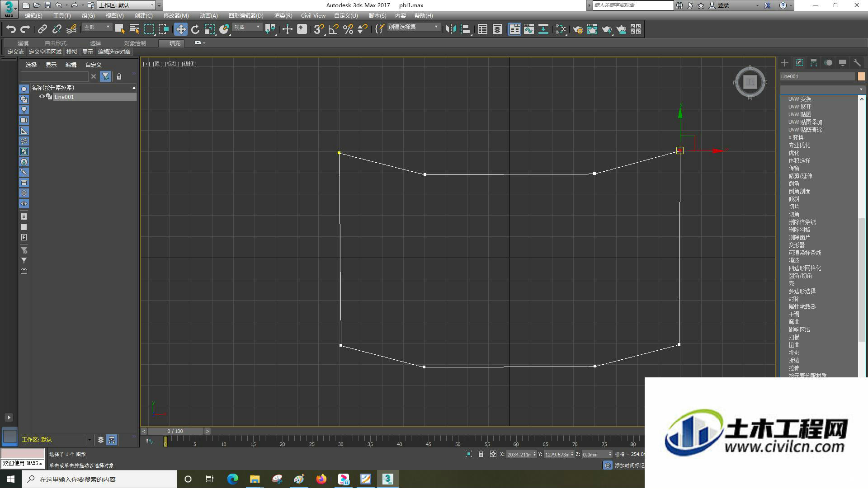Click the Redo arrow in main toolbar

point(25,29)
